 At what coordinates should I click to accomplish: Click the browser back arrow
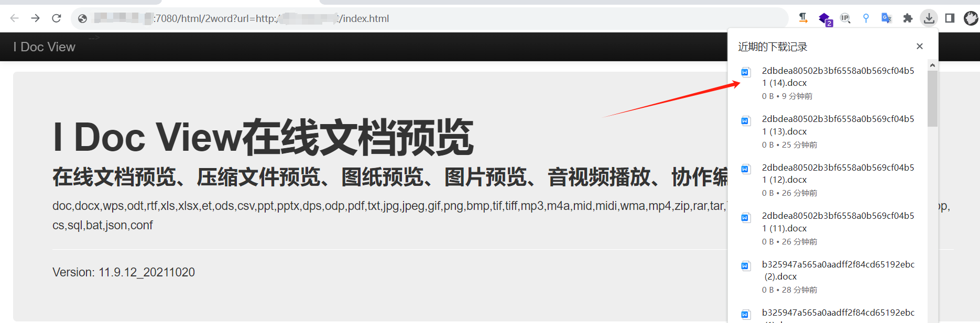pos(14,18)
